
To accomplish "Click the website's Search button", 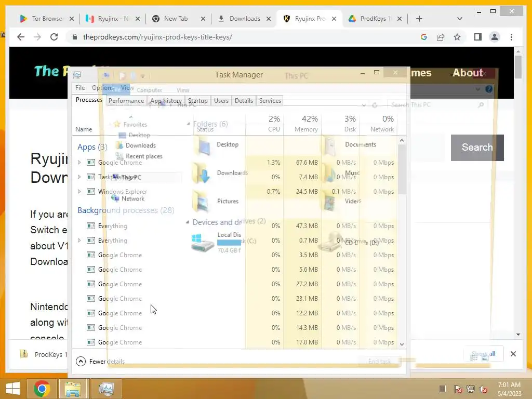I will (477, 148).
